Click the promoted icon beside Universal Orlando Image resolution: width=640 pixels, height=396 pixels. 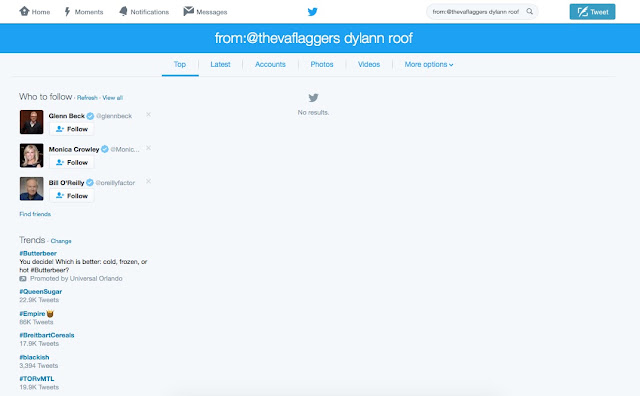[x=23, y=279]
